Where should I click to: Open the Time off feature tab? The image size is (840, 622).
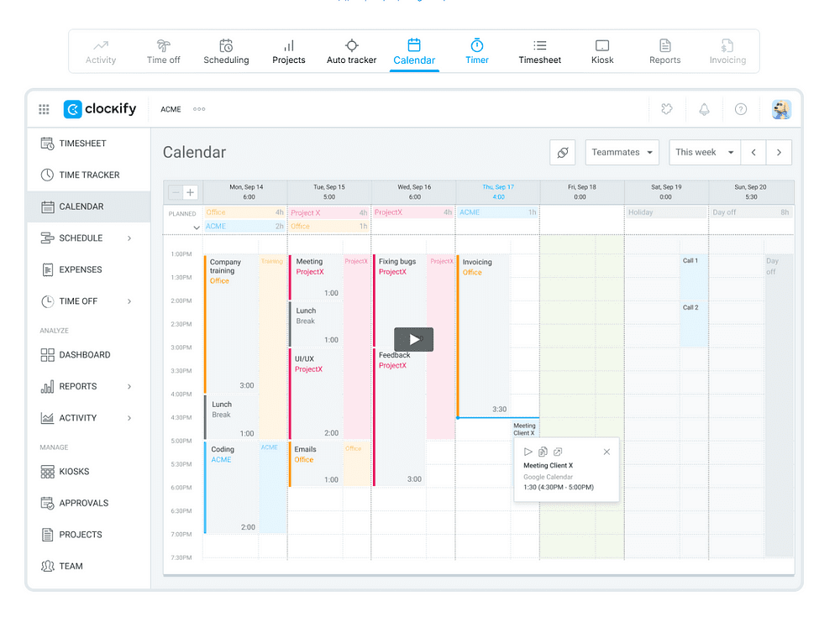(x=164, y=52)
